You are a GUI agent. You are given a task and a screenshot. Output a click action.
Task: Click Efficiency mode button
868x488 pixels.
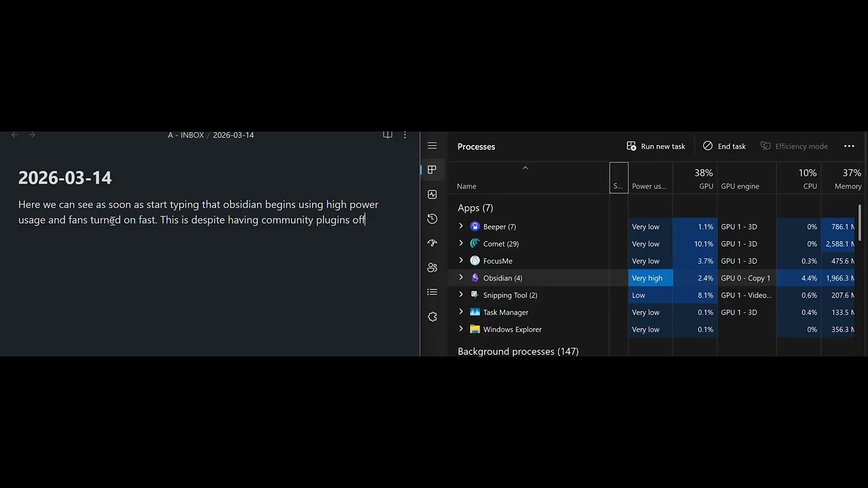pyautogui.click(x=794, y=146)
